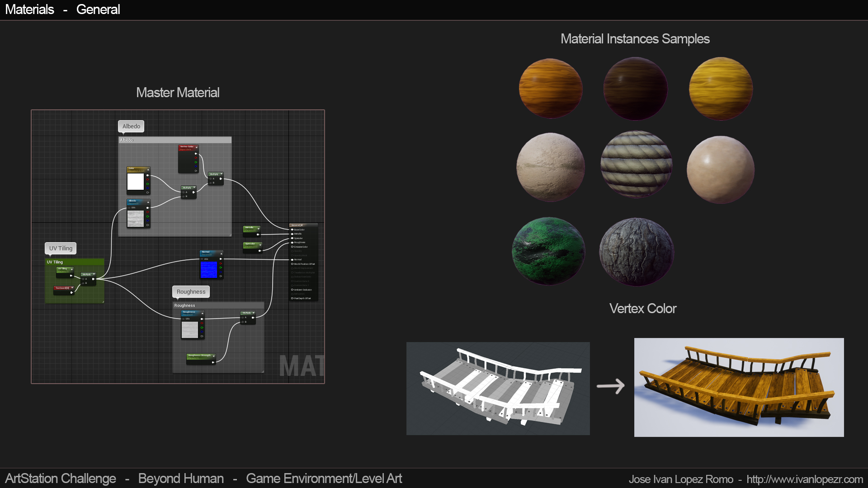Select the Albedo texture node's grey preview

135,219
